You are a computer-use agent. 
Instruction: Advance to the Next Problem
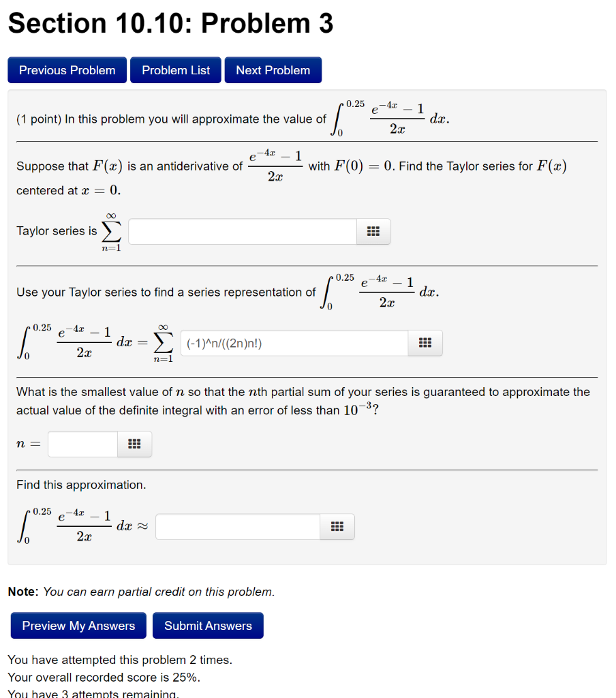[x=273, y=70]
